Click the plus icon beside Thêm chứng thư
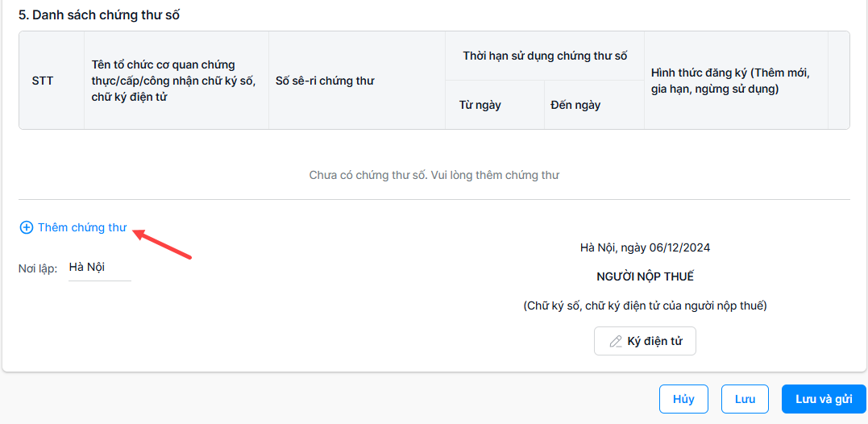The width and height of the screenshot is (868, 424). point(26,228)
